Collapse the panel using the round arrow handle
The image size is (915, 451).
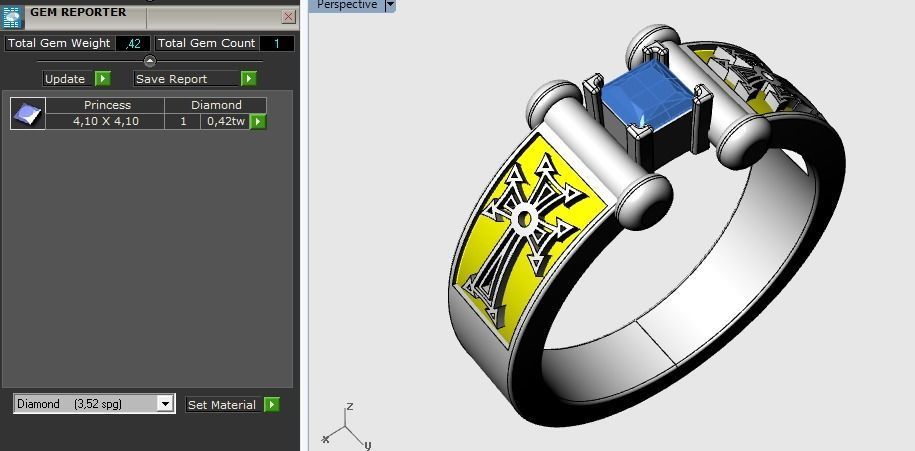tap(150, 61)
